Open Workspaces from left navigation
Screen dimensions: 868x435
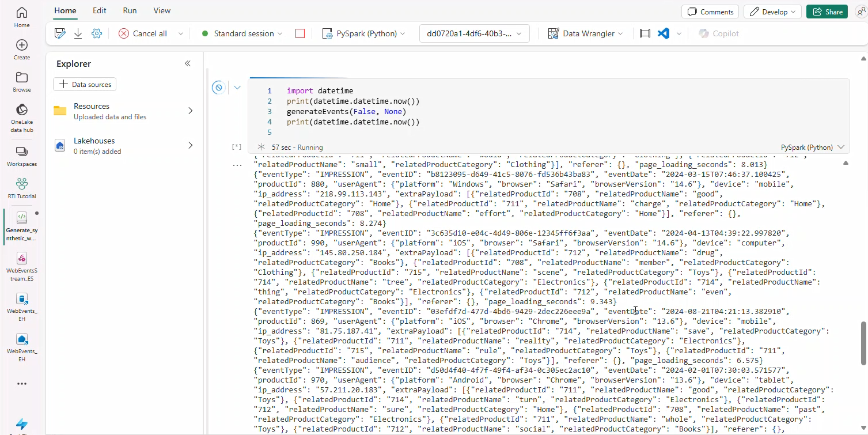click(22, 156)
